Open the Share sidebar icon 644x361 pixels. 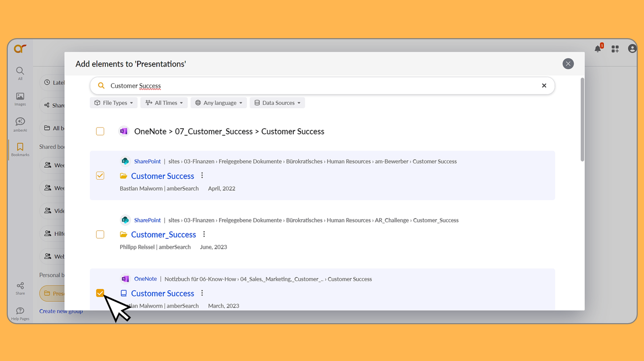[20, 289]
